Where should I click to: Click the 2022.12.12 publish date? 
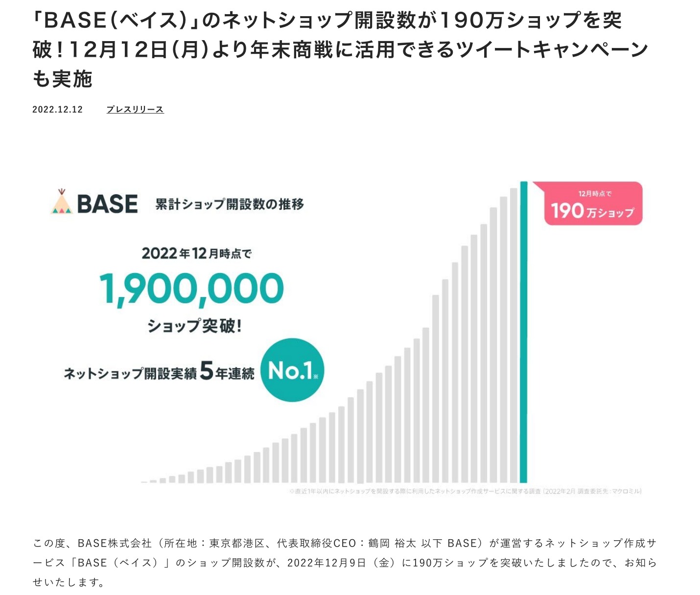[x=57, y=110]
